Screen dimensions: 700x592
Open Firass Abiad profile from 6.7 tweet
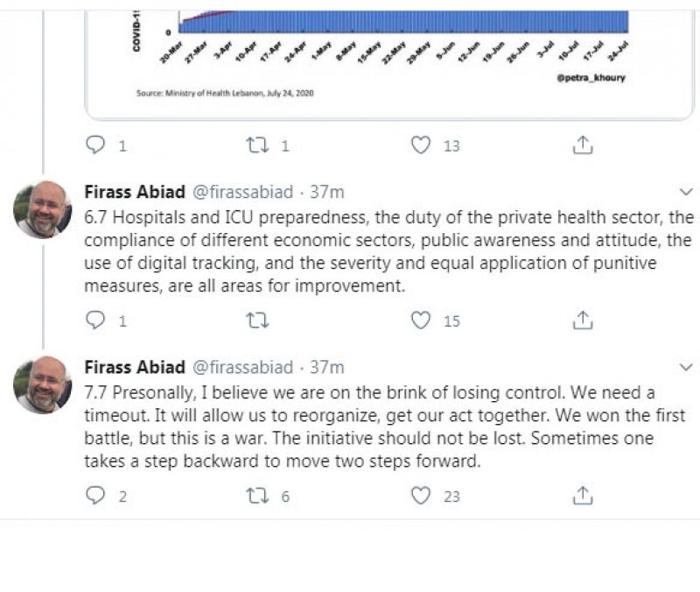click(x=135, y=192)
